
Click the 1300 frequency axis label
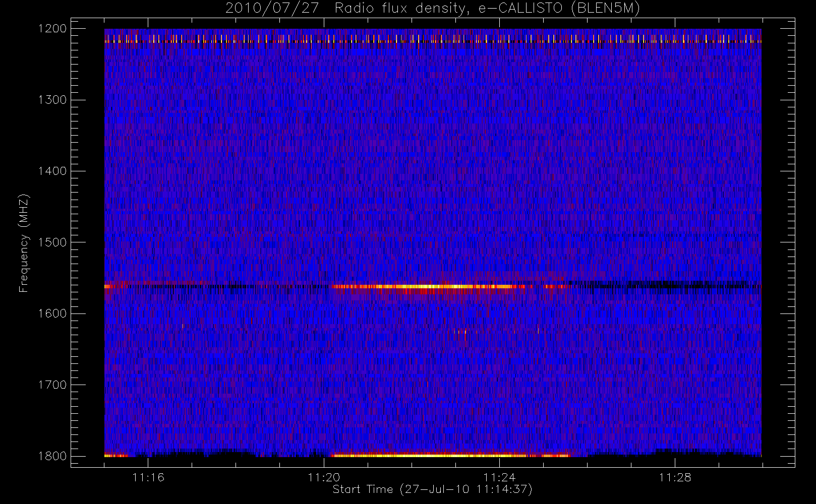click(52, 100)
